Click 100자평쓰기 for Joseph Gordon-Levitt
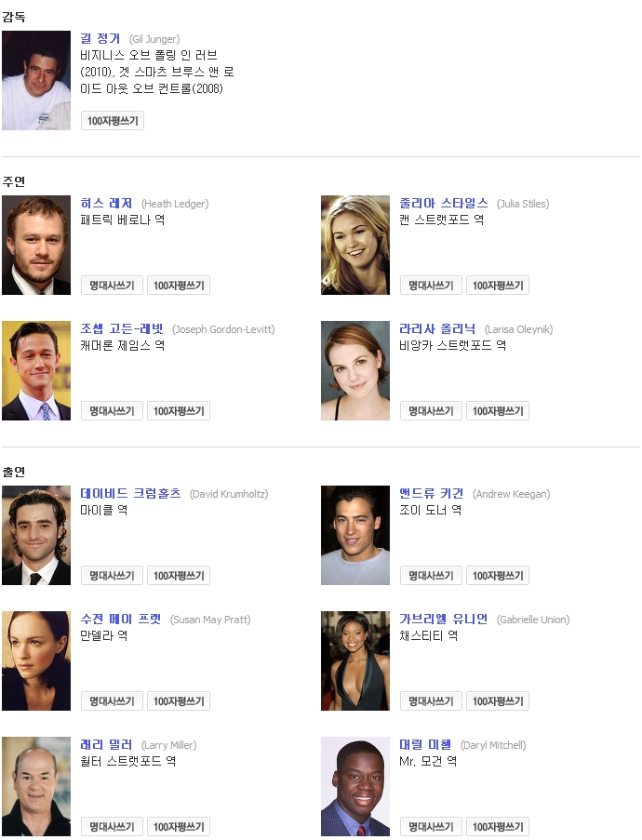The image size is (642, 840). (179, 411)
